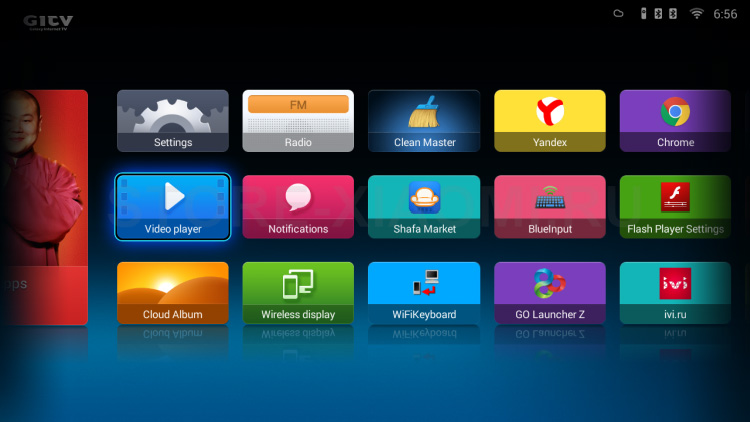Start the Video player app
Screen dimensions: 750x422
(173, 207)
